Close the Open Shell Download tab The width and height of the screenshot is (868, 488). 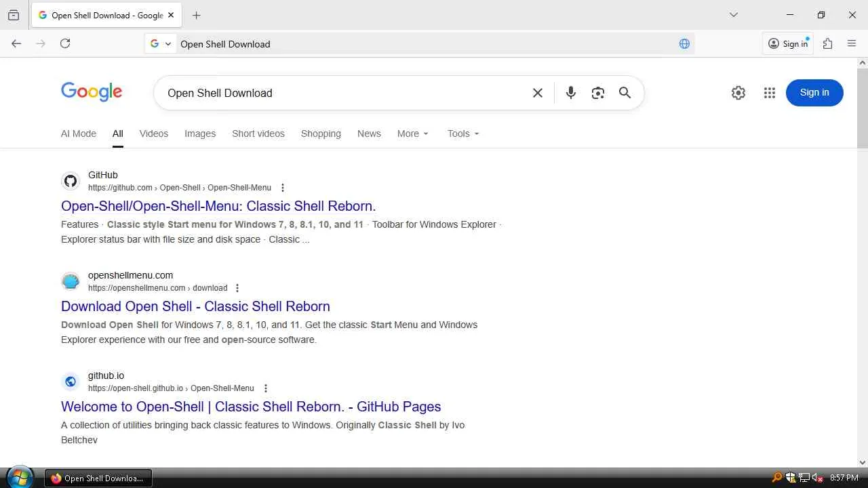tap(171, 15)
